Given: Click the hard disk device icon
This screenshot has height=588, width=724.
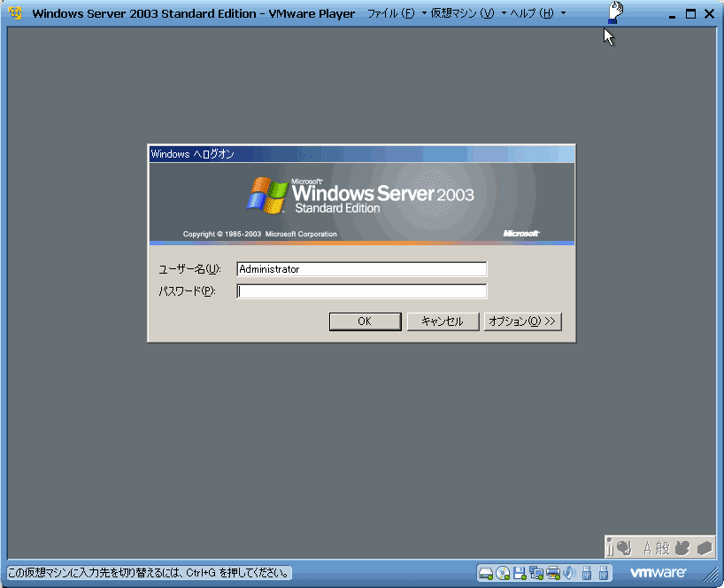Looking at the screenshot, I should (x=486, y=573).
